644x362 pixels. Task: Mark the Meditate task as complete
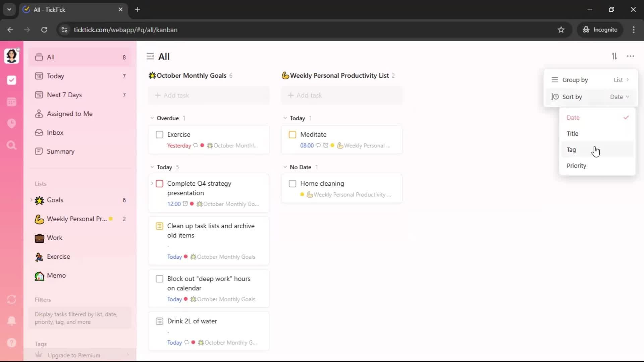tap(292, 135)
